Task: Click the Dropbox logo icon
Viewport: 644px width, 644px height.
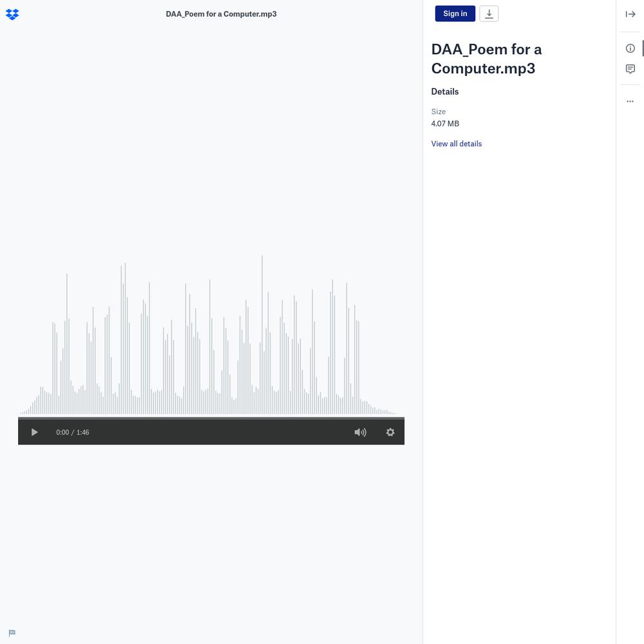Action: (12, 14)
